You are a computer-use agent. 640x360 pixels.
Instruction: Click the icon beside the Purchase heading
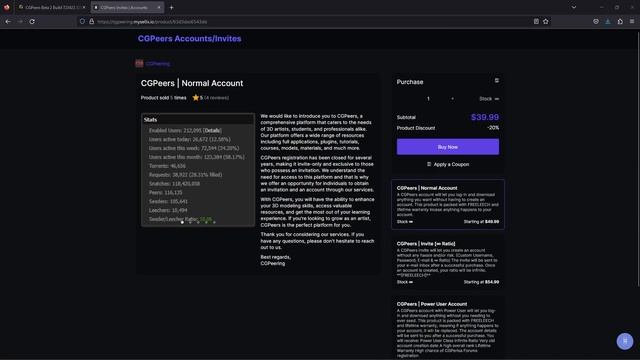[497, 80]
